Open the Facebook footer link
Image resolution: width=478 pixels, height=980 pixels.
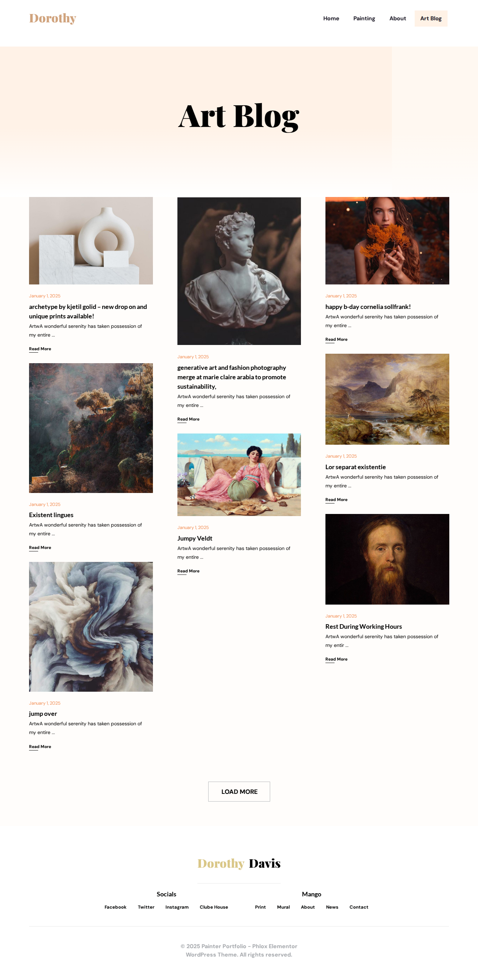pos(115,907)
